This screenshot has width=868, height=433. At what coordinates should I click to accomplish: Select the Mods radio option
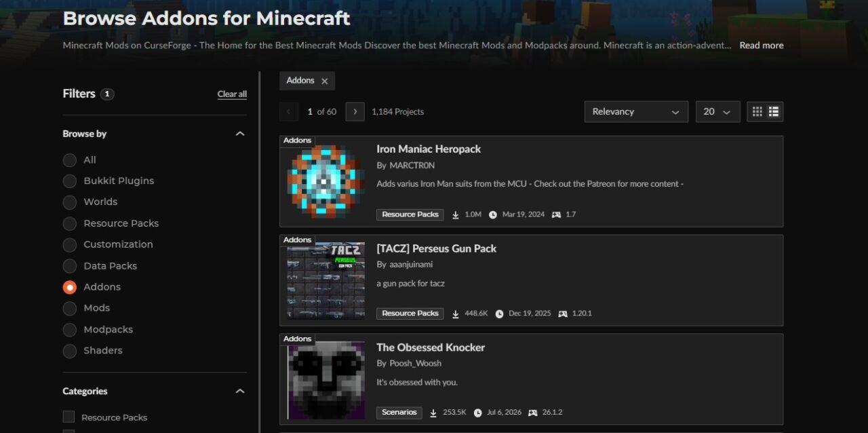69,308
